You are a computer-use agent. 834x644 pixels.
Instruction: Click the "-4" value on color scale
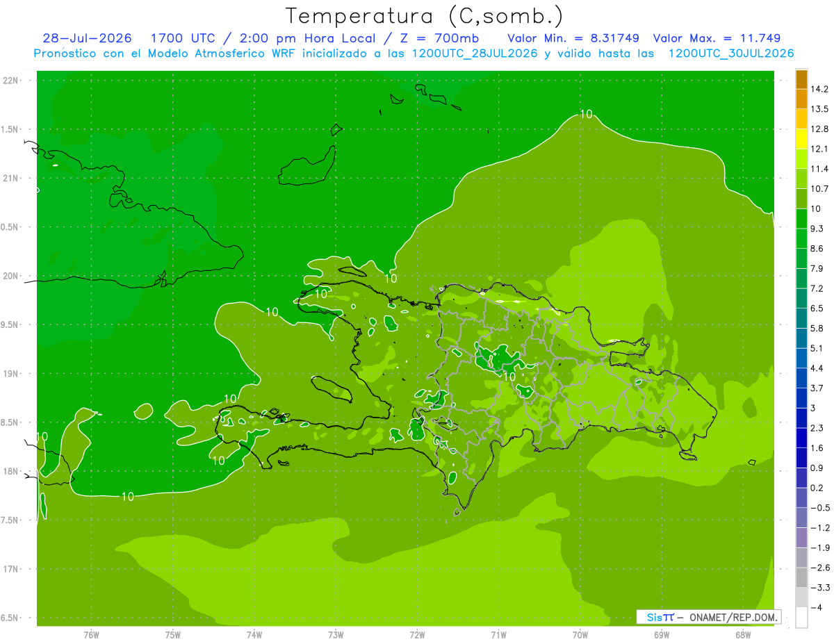[x=816, y=607]
